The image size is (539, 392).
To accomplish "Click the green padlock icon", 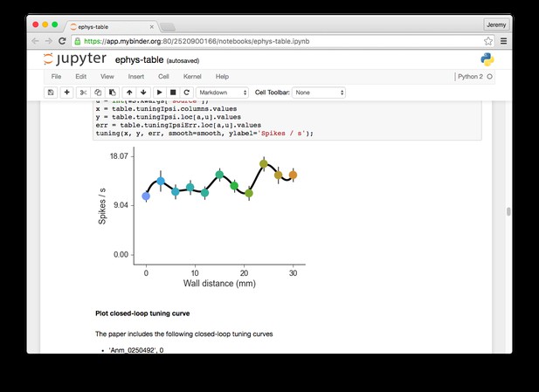I will 78,41.
